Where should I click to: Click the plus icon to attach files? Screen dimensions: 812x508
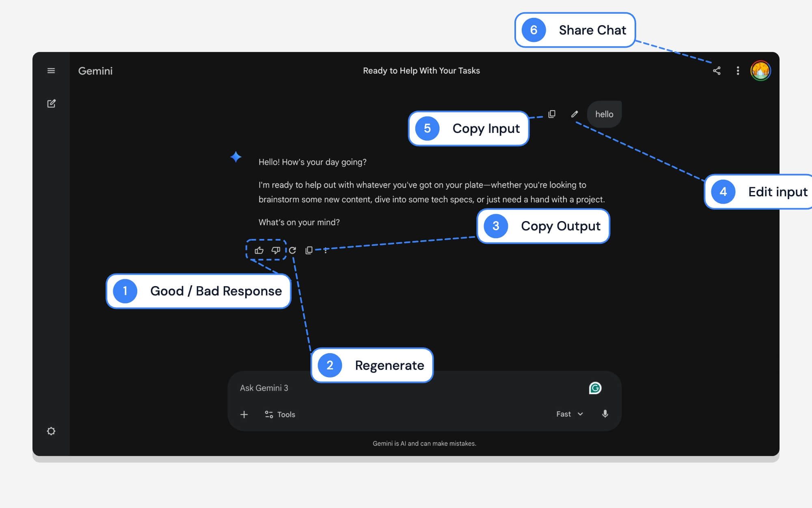tap(244, 414)
